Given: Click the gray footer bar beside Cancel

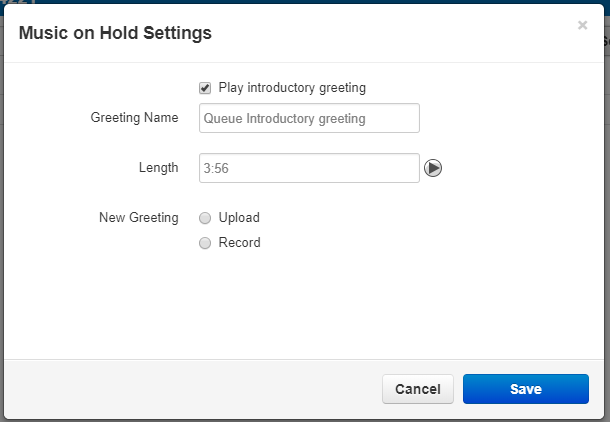Looking at the screenshot, I should pos(193,389).
